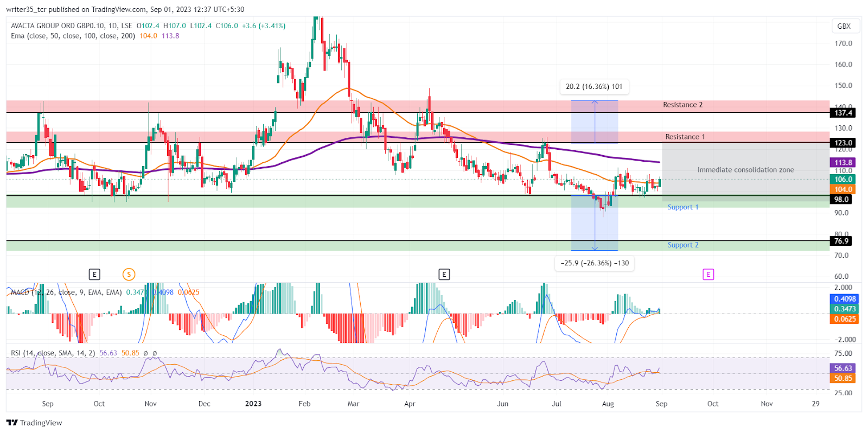
Task: Click the purple 56.63 RSI axis label
Action: pyautogui.click(x=843, y=368)
